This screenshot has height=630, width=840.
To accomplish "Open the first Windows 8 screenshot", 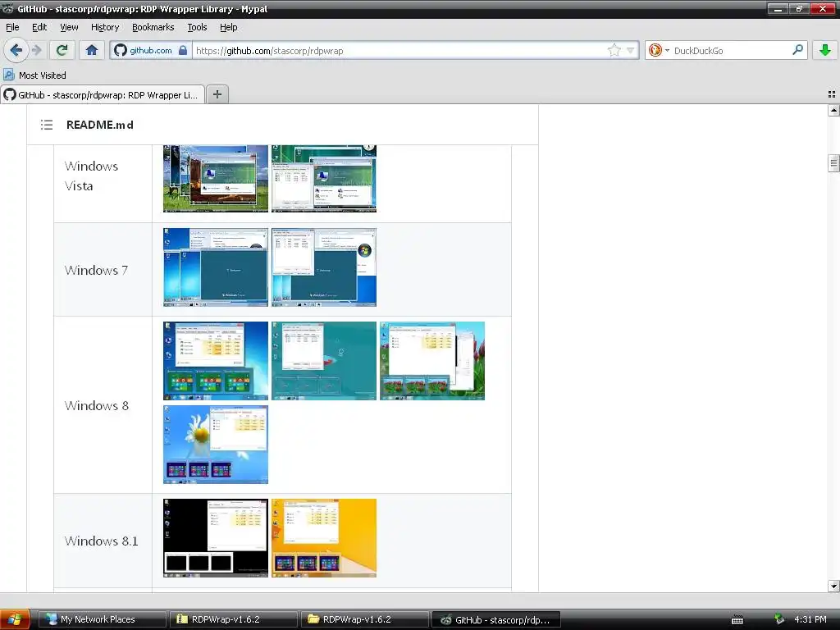I will pos(216,361).
